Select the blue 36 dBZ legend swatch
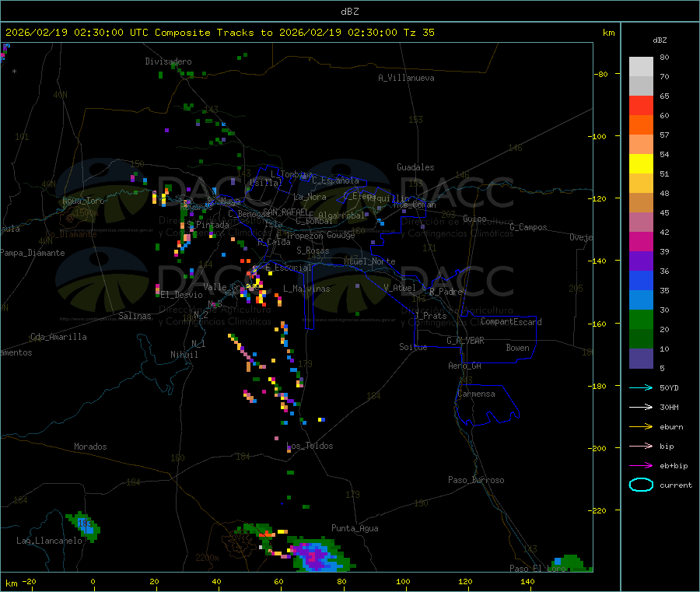 pyautogui.click(x=641, y=280)
